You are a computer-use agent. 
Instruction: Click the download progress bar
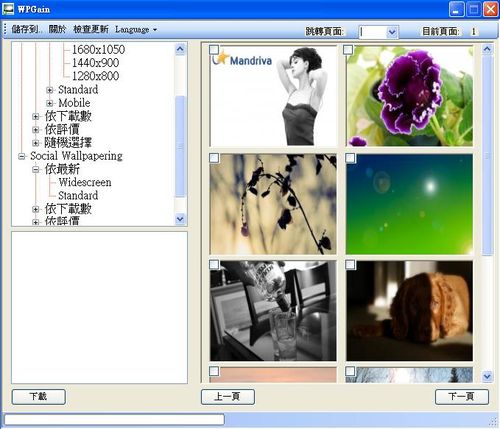114,419
